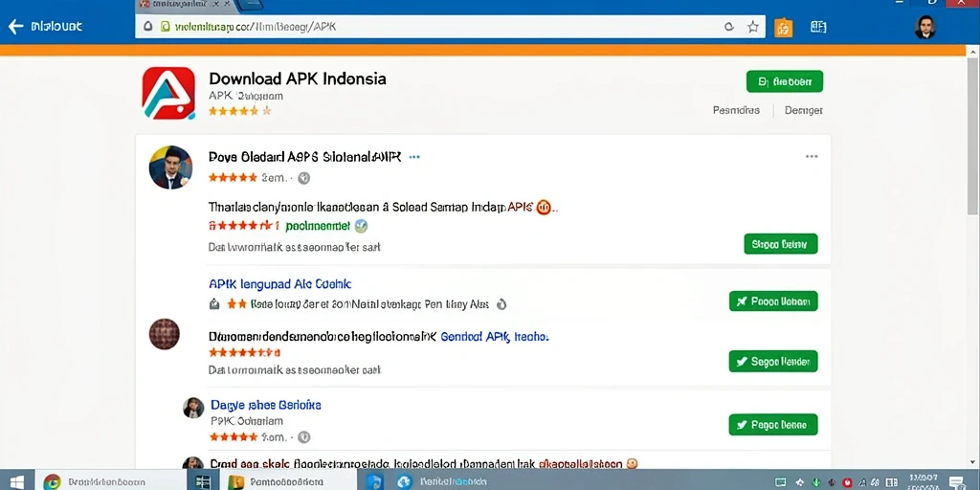Screen dimensions: 980x490
Task: Click the Download APK Indonesia title
Action: tap(298, 78)
